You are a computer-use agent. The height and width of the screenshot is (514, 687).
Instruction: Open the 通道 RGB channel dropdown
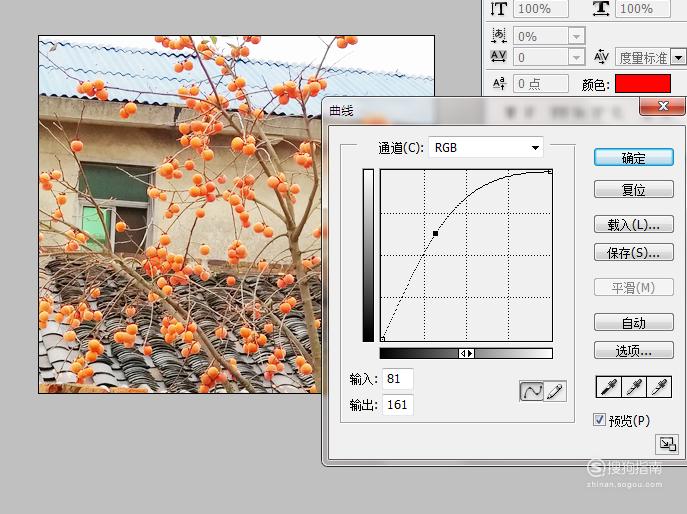tap(485, 148)
